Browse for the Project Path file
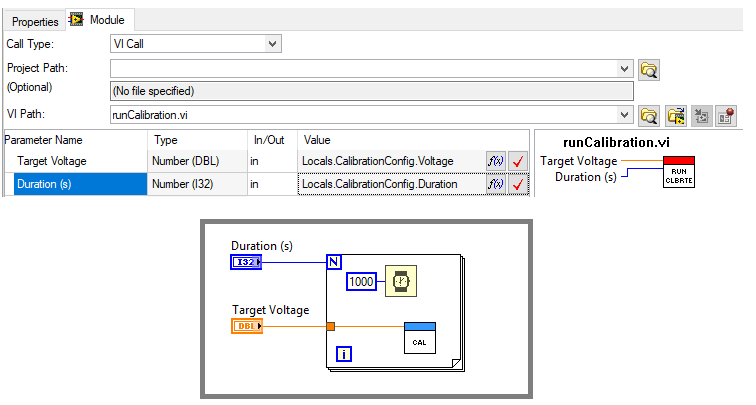 (650, 69)
